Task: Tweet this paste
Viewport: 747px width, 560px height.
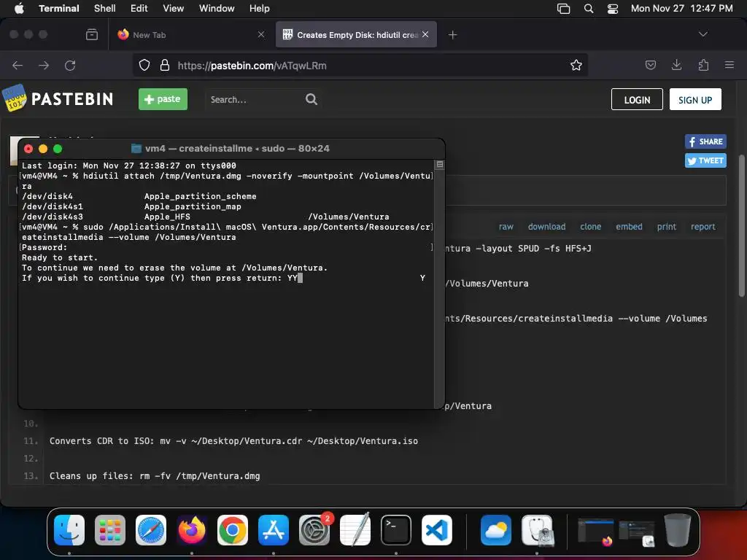Action: point(705,160)
